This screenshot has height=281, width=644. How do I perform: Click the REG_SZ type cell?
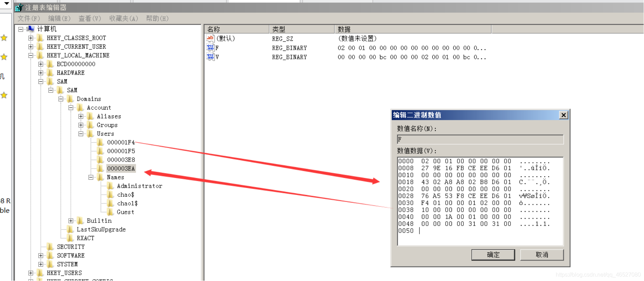pos(283,39)
